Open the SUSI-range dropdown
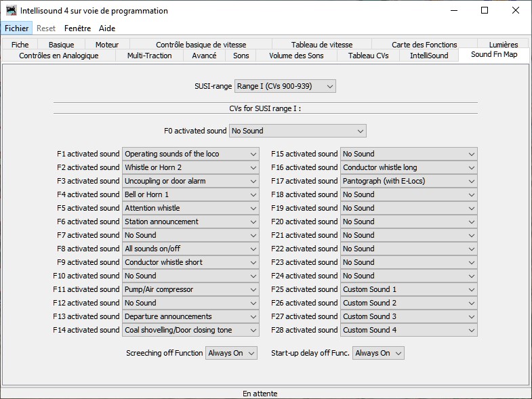The image size is (532, 399). click(x=285, y=86)
